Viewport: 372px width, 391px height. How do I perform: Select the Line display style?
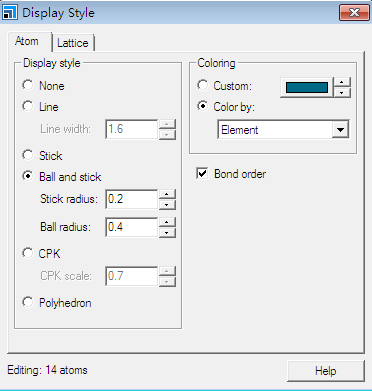28,106
